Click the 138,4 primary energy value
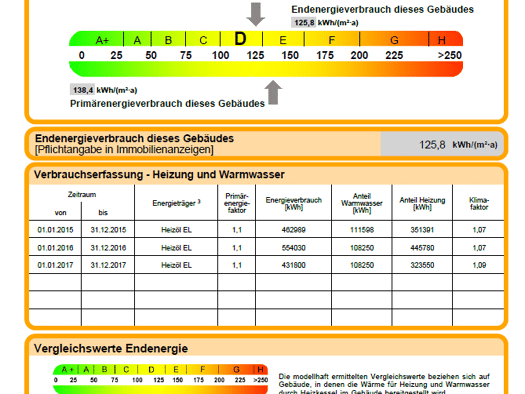This screenshot has width=525, height=394. click(83, 90)
